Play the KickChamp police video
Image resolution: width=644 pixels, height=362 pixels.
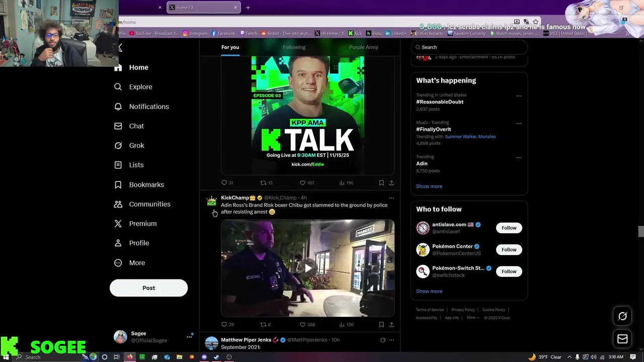click(x=308, y=268)
